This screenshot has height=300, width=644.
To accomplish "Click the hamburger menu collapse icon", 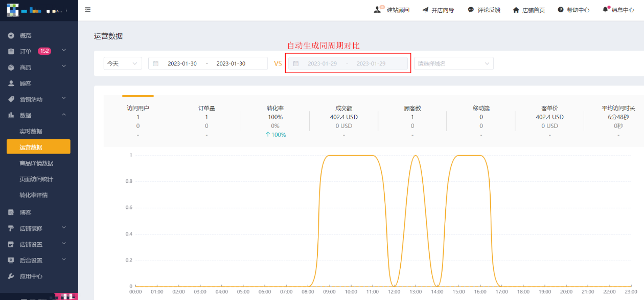I will tap(88, 10).
